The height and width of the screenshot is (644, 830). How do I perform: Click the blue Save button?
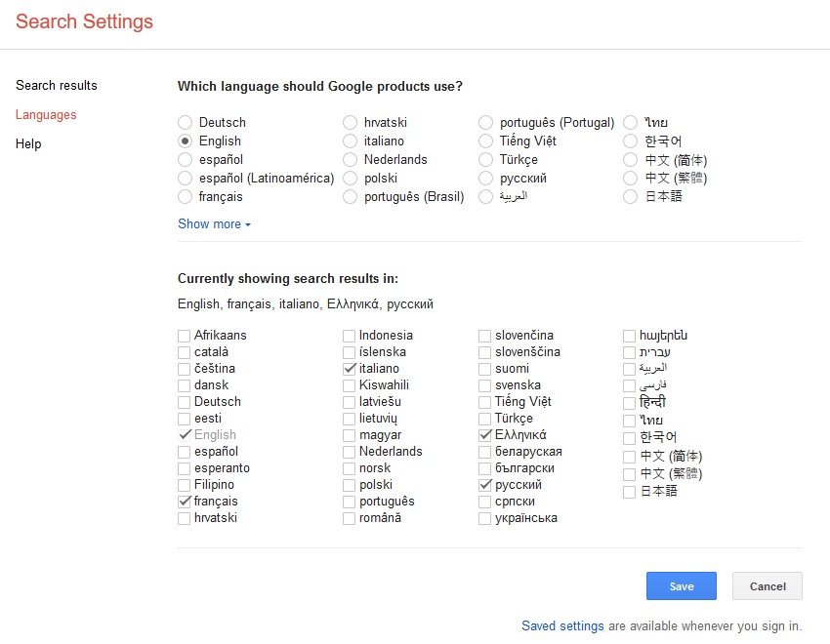[682, 585]
